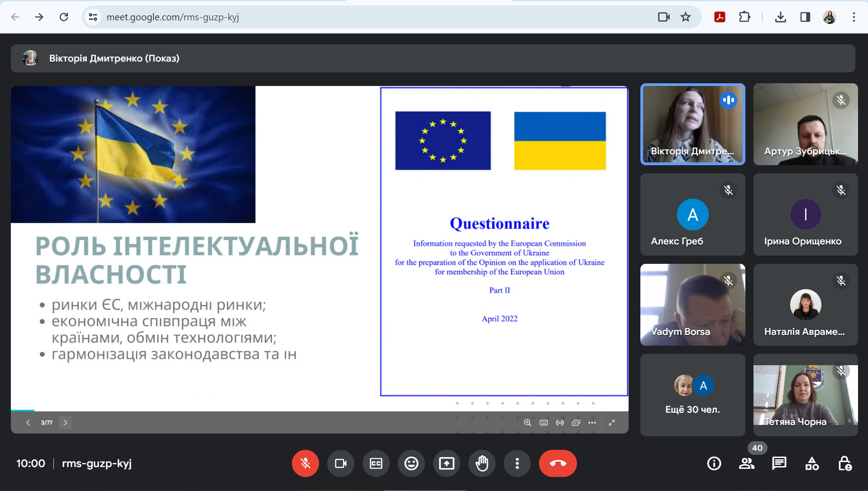Go to previous slide in presentation
The image size is (868, 491).
pos(28,423)
